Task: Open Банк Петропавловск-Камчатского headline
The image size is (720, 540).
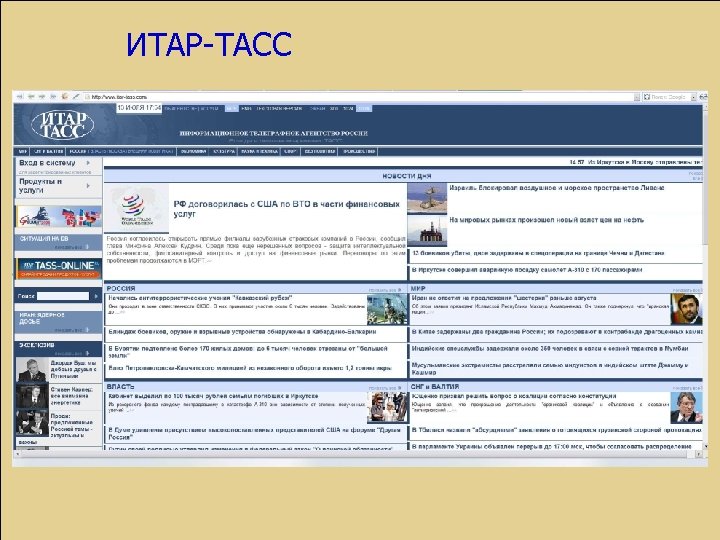Action: tap(250, 368)
